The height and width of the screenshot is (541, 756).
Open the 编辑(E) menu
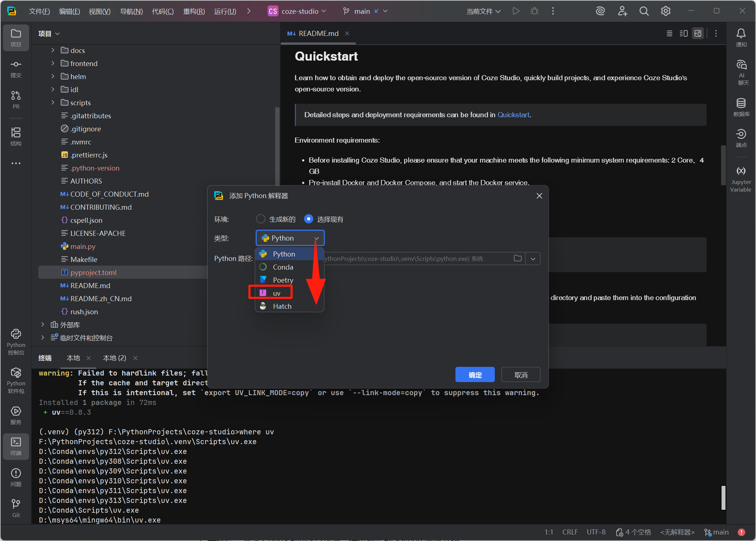(x=69, y=11)
